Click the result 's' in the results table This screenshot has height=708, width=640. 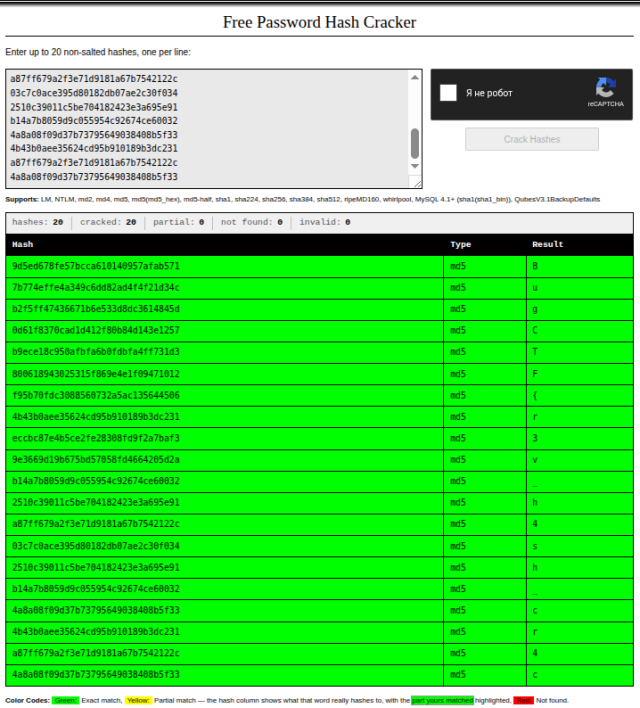[x=535, y=546]
